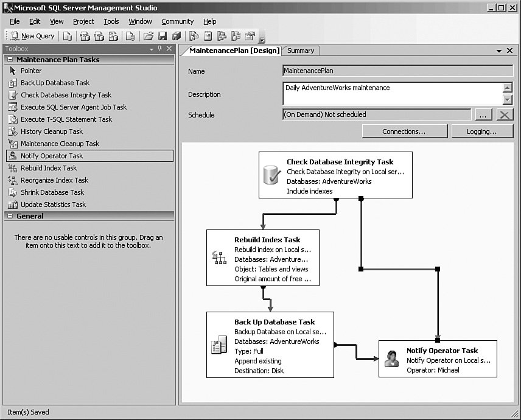Select Execute T-SQL Statement Task
Image resolution: width=521 pixels, height=420 pixels.
89,119
